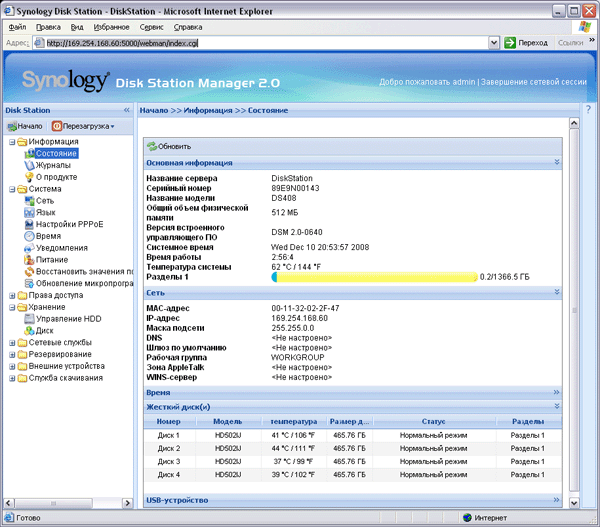Click Завершение сетевой сессии logout link

(534, 82)
